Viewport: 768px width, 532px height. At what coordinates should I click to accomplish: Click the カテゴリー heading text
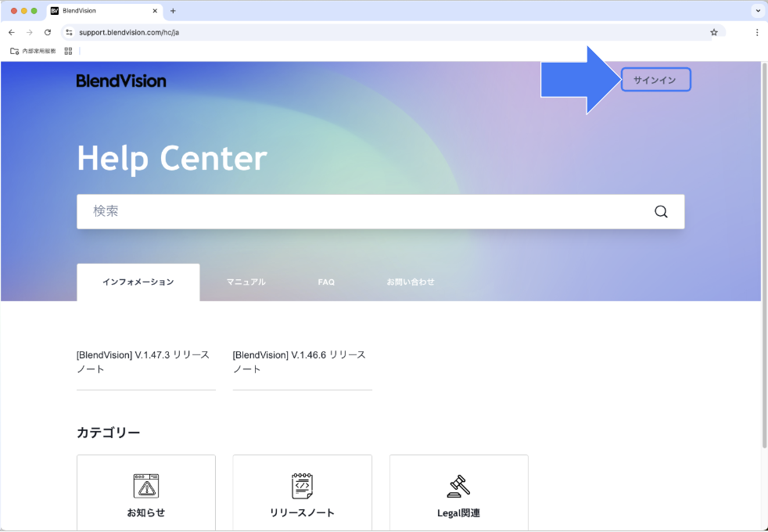108,433
